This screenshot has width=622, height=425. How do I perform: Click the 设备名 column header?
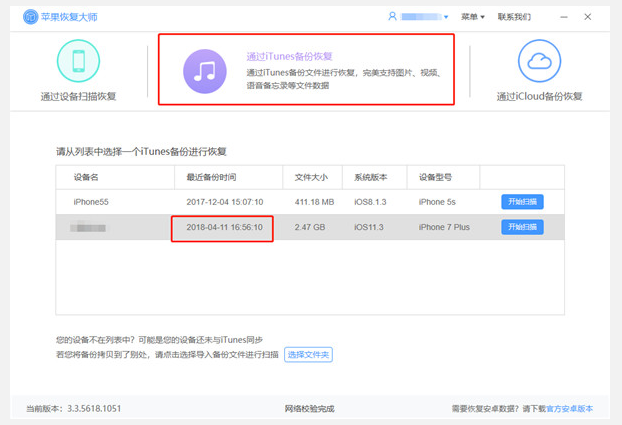click(x=86, y=177)
